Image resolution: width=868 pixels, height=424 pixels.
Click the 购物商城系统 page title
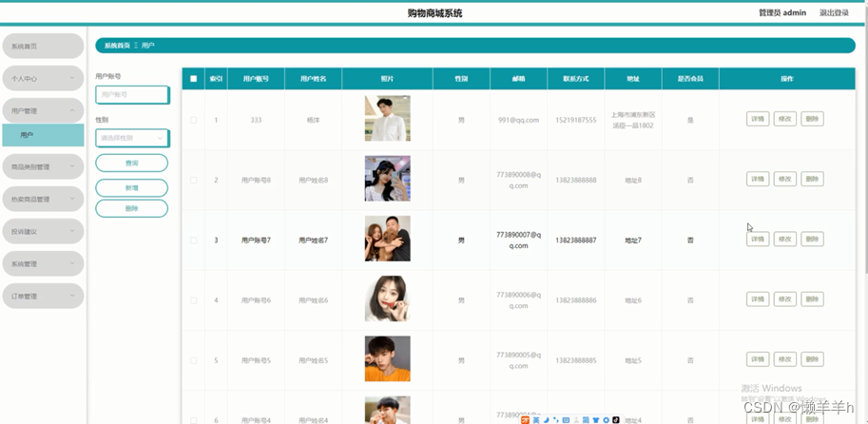click(434, 13)
